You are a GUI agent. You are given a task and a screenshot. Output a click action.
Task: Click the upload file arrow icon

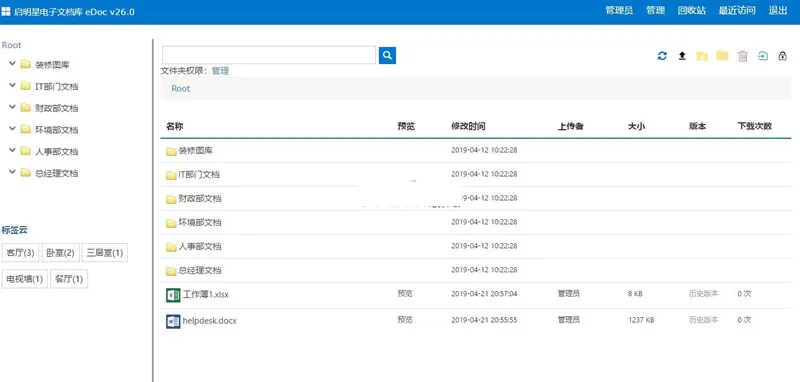(682, 56)
